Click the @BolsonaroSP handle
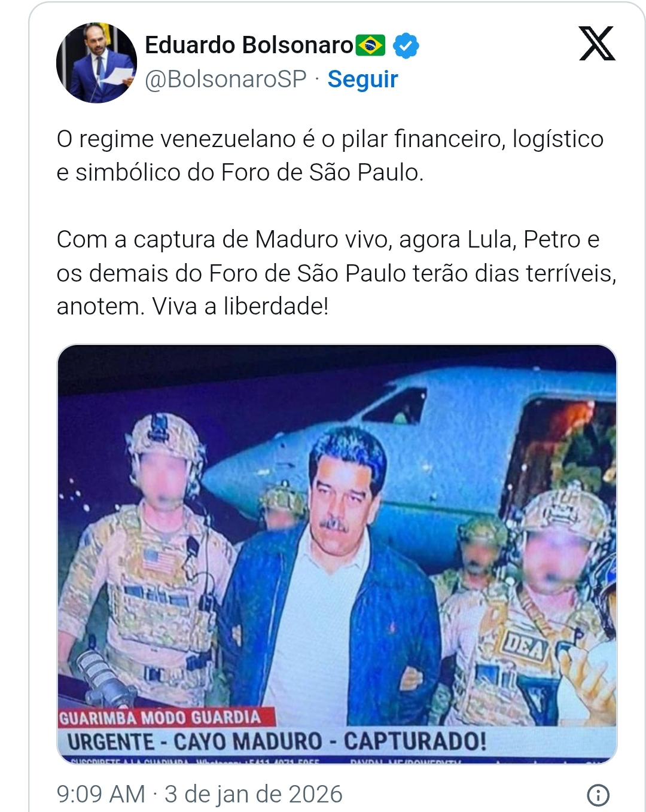The height and width of the screenshot is (812, 646). click(226, 79)
